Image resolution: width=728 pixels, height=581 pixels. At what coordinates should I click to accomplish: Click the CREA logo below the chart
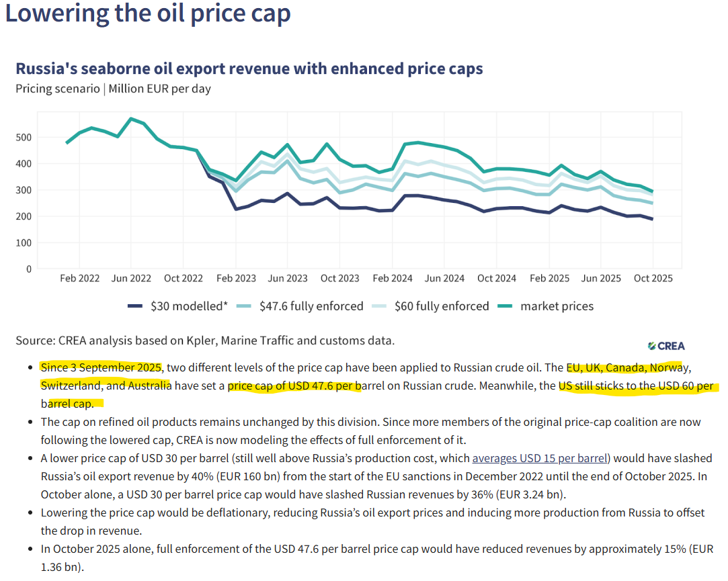666,345
